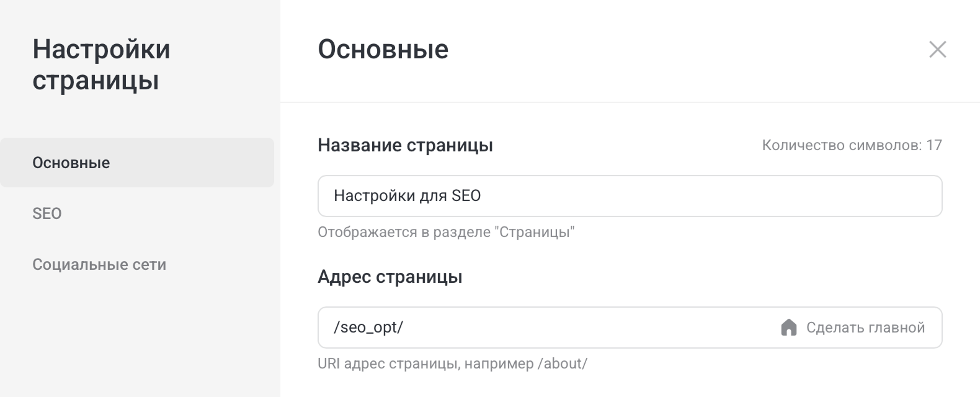
Task: Click the Адрес страницы label
Action: coord(390,277)
